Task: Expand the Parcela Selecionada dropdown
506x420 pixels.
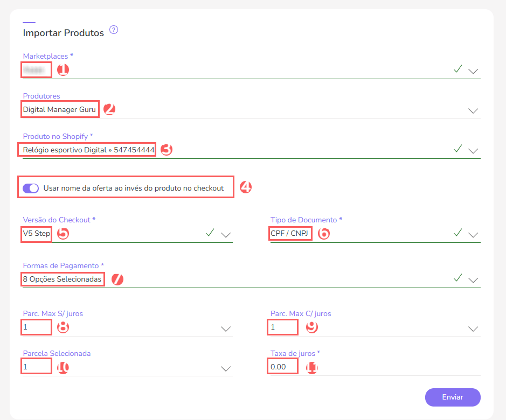Action: (x=226, y=369)
